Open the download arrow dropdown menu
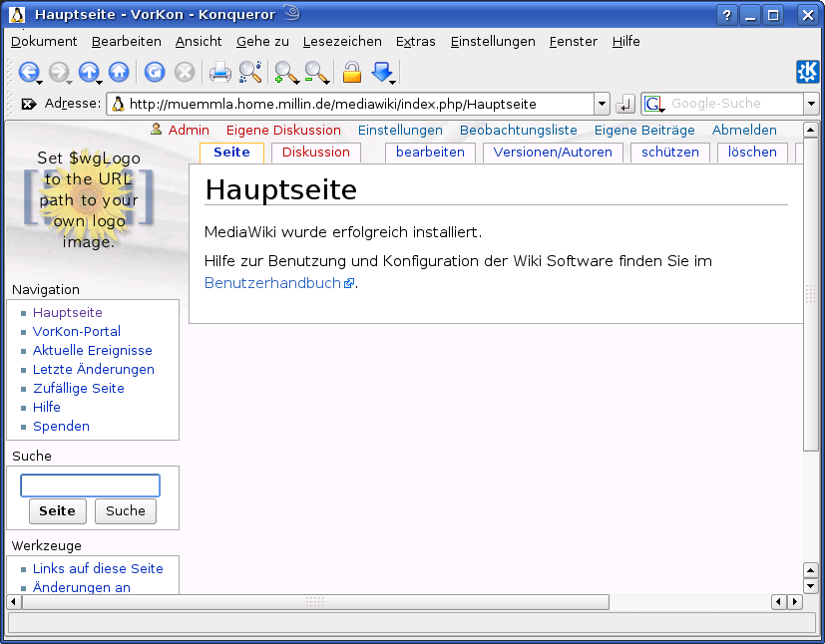This screenshot has width=825, height=644. [x=392, y=82]
